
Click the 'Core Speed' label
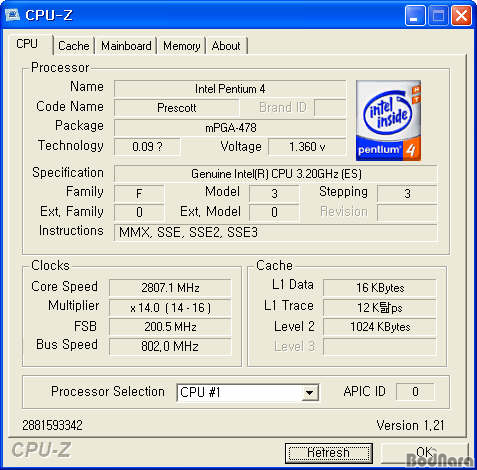64,287
